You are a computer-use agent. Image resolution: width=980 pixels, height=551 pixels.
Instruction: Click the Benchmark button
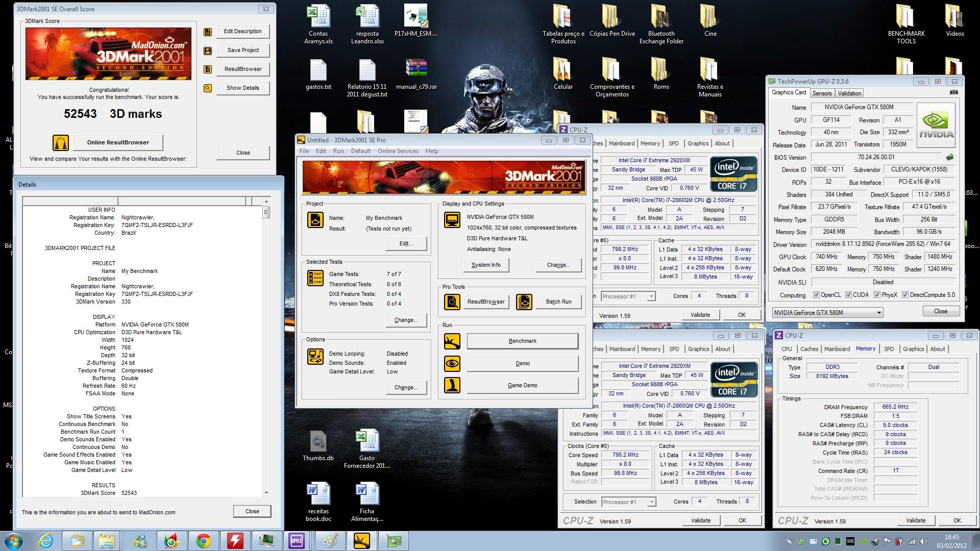tap(523, 341)
